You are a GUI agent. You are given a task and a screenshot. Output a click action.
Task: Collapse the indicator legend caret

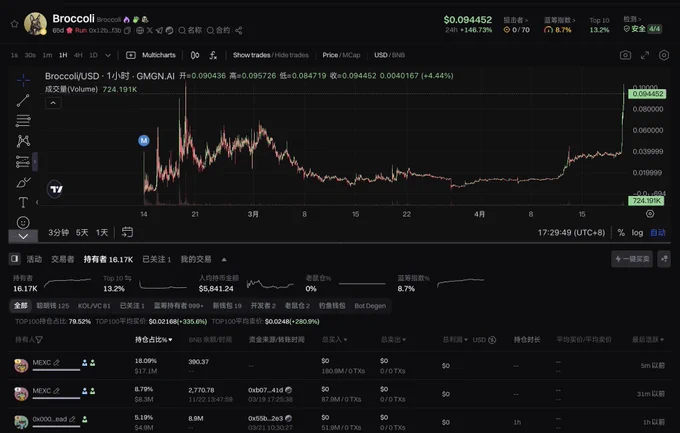53,103
